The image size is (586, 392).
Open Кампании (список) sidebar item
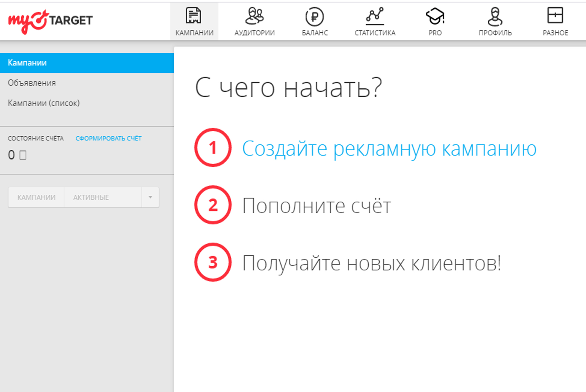click(44, 103)
